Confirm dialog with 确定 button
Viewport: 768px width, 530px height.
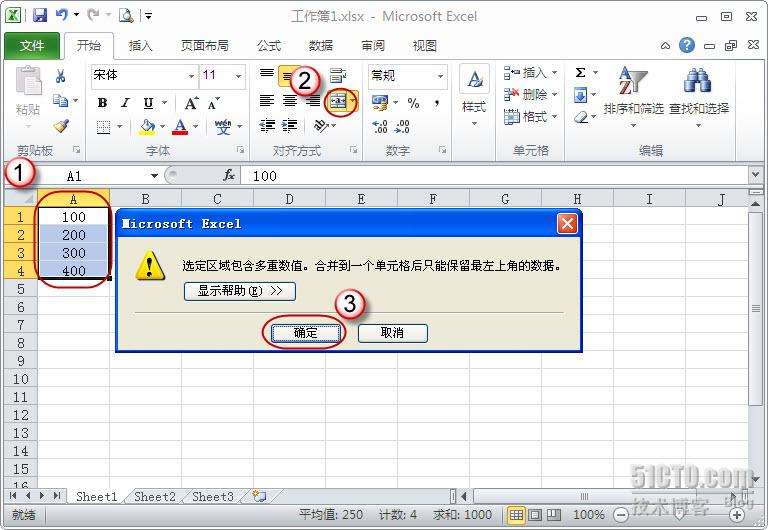point(305,333)
